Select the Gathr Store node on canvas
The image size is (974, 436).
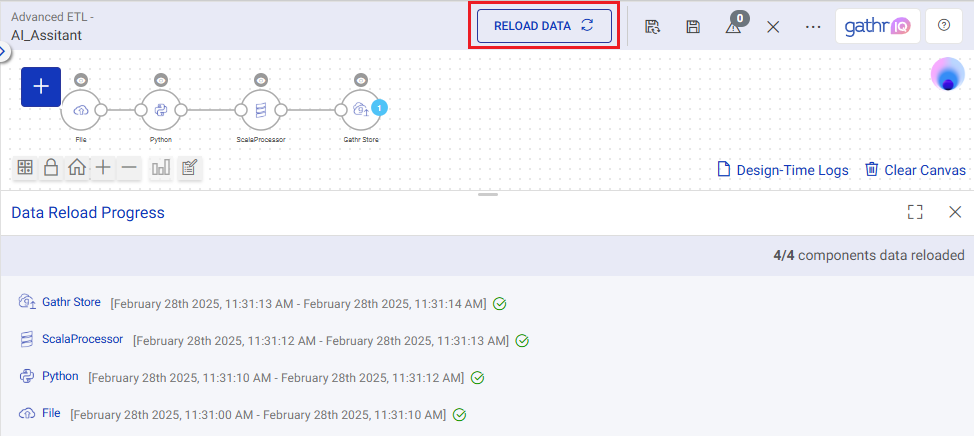(x=359, y=110)
